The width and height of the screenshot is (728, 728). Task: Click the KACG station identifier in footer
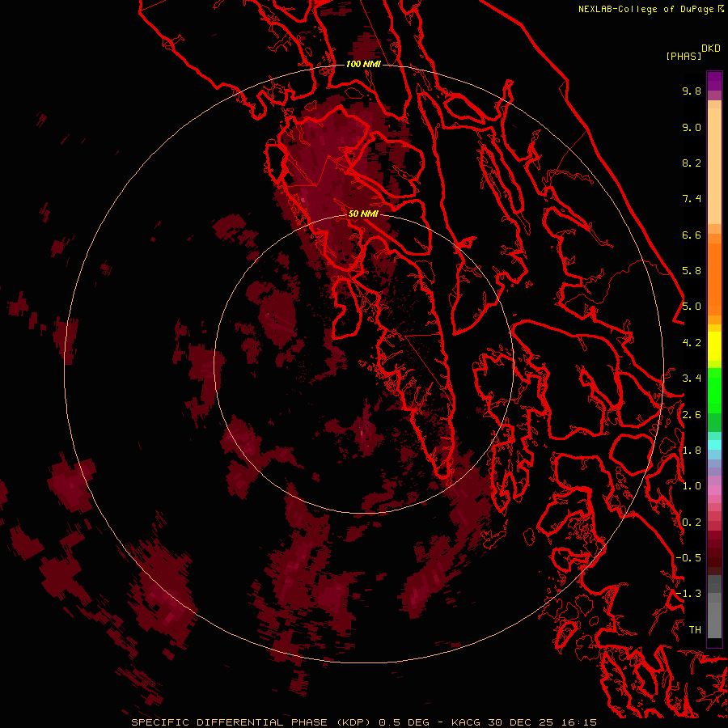465,722
